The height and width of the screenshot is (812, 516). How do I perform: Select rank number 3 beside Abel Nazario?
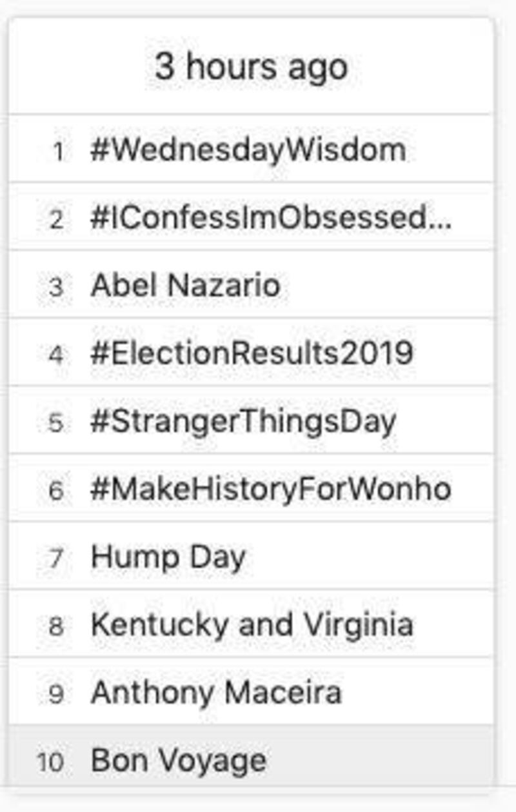[57, 288]
